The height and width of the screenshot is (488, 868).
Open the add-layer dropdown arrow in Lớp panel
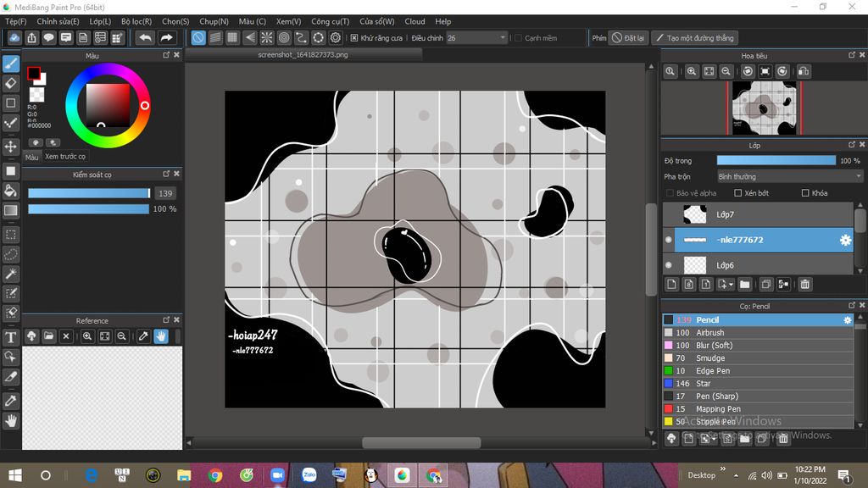[x=731, y=285]
